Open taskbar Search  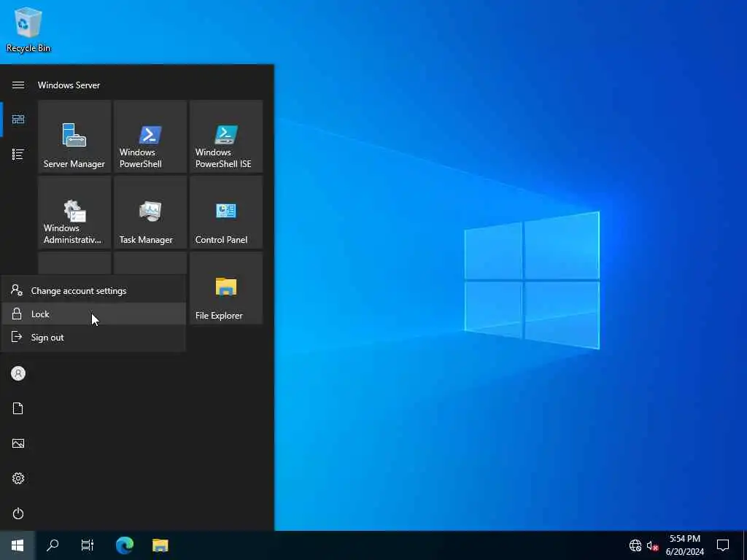53,545
